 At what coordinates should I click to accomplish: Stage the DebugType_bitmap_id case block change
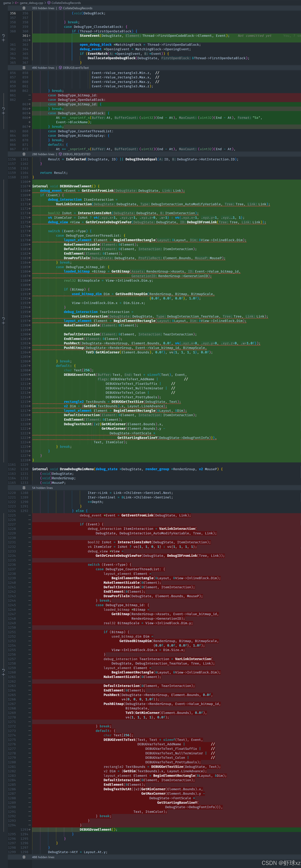[3, 114]
